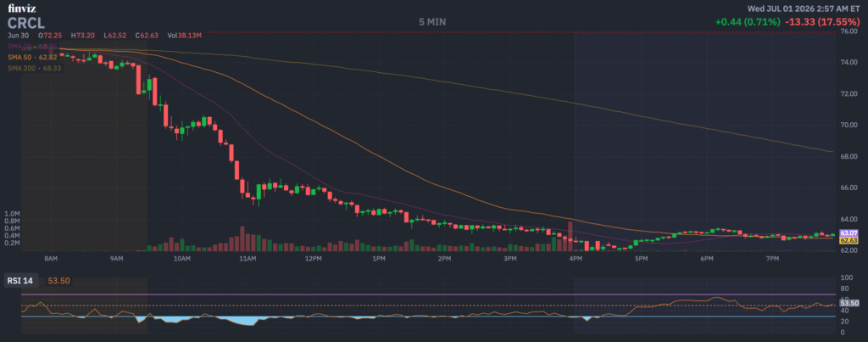Click the finviz logo

[20, 8]
